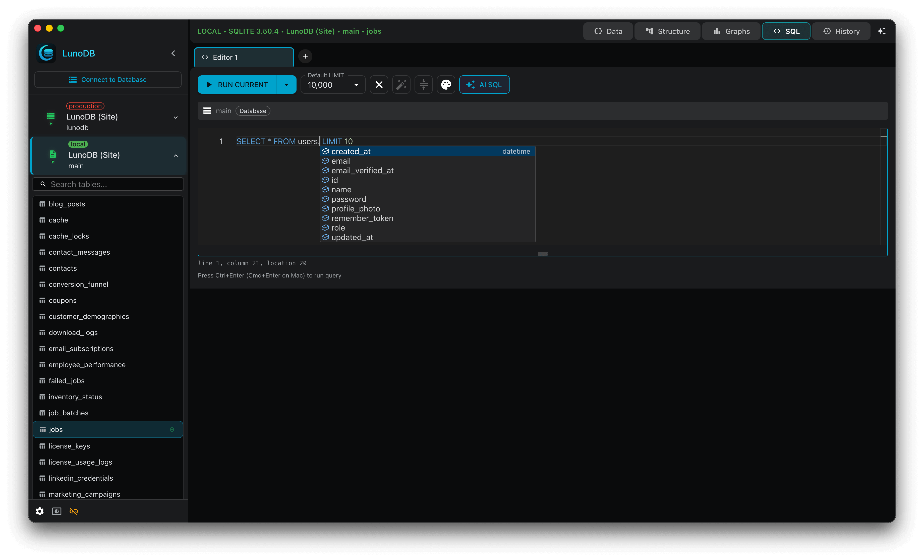
Task: Open the employee_performance table
Action: point(108,365)
